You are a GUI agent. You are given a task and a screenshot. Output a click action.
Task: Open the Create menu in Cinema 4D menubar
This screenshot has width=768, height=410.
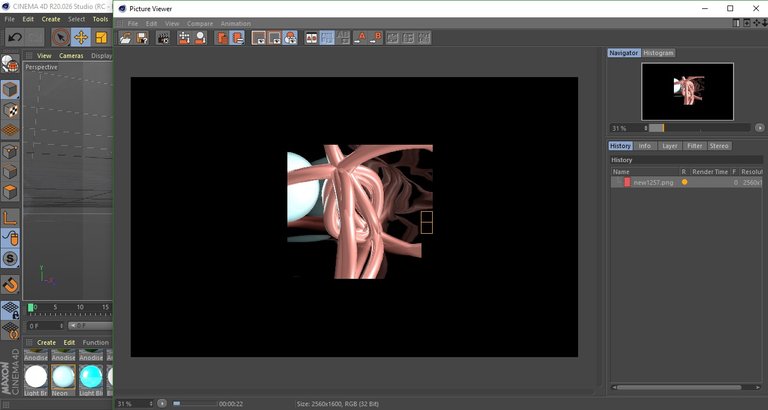pos(51,19)
